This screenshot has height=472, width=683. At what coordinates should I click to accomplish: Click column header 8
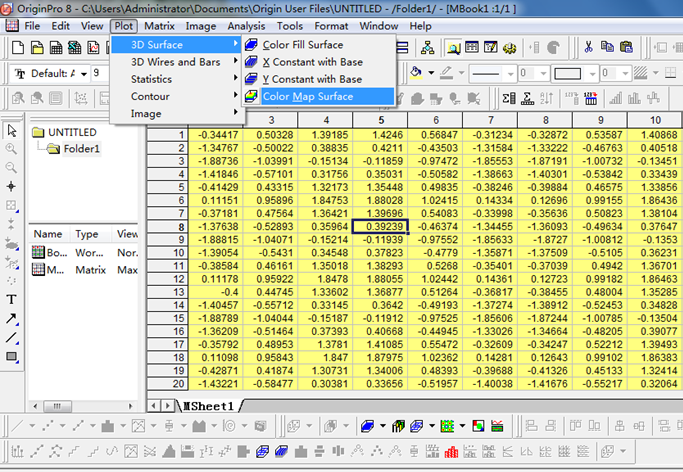tap(545, 120)
